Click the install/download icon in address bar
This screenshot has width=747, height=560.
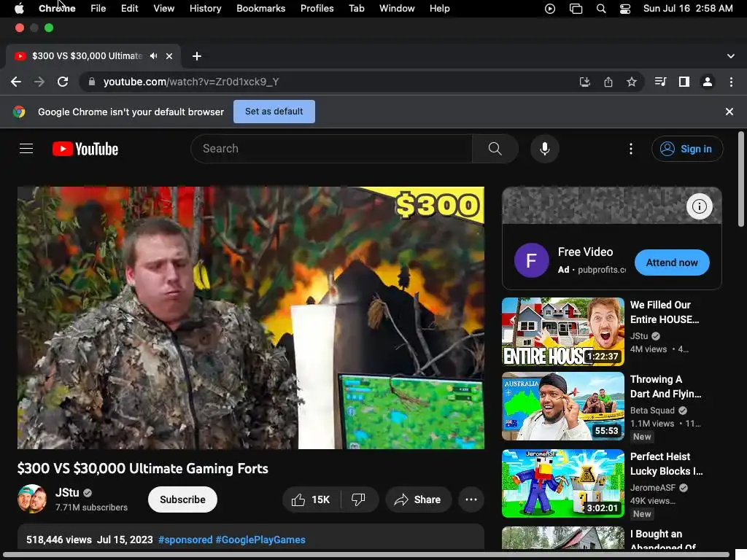pyautogui.click(x=584, y=82)
